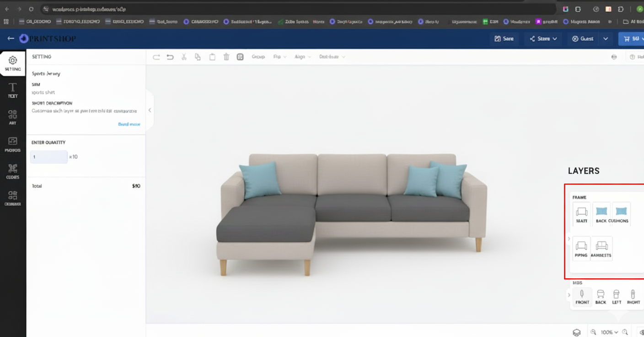Open the Text tool in the sidebar
The height and width of the screenshot is (337, 644).
pyautogui.click(x=13, y=90)
